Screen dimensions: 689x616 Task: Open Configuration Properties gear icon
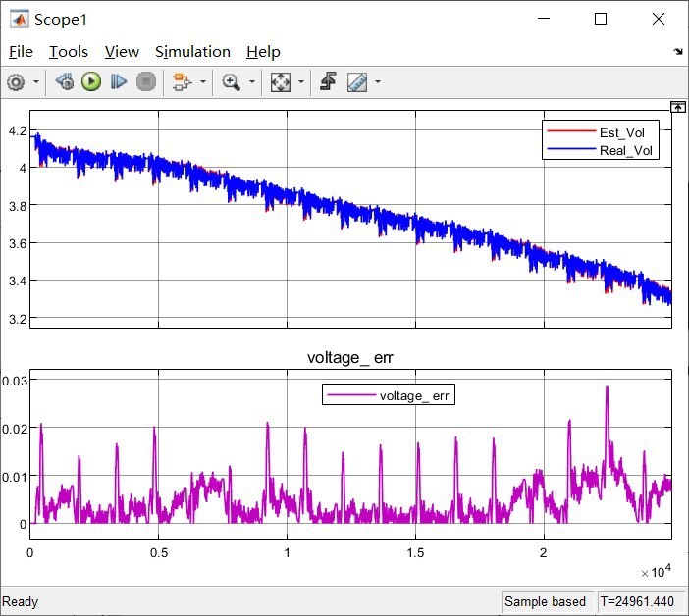[x=17, y=82]
